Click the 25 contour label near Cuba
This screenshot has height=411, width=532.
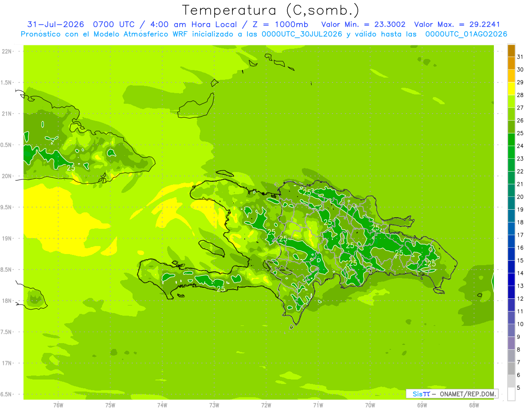click(x=71, y=168)
